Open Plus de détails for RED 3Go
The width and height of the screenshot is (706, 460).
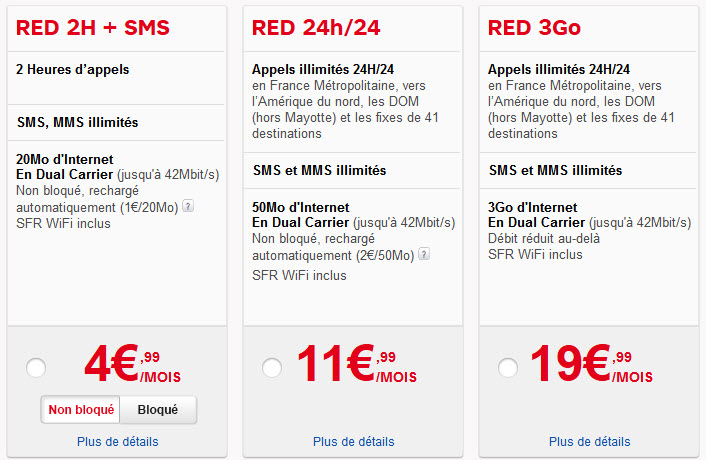(x=589, y=442)
